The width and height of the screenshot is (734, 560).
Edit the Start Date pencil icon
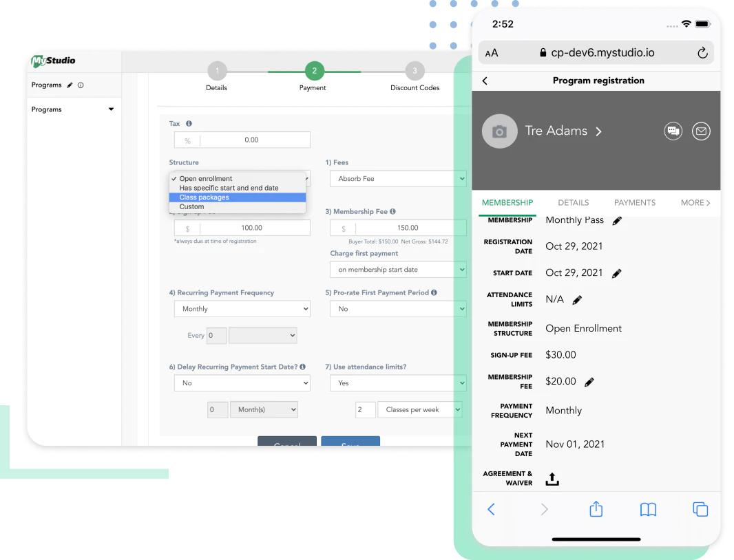(617, 273)
